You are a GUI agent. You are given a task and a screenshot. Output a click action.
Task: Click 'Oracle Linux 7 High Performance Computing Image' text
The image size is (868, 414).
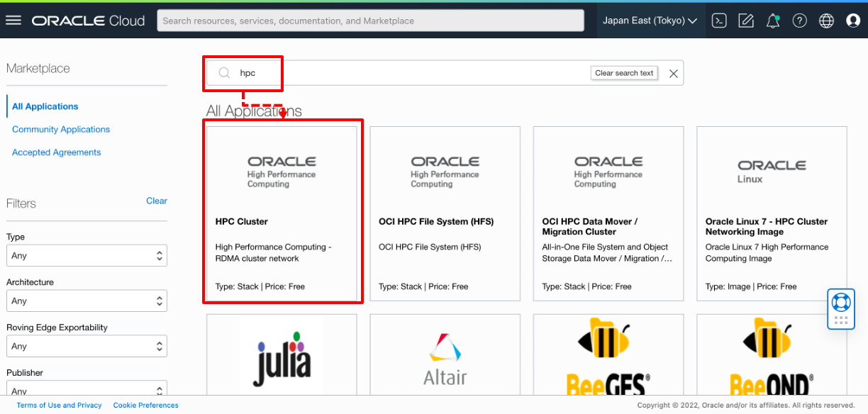pyautogui.click(x=767, y=252)
